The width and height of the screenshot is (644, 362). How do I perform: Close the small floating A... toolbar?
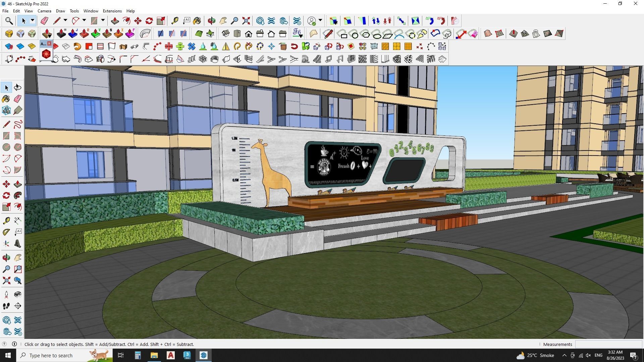(x=49, y=44)
